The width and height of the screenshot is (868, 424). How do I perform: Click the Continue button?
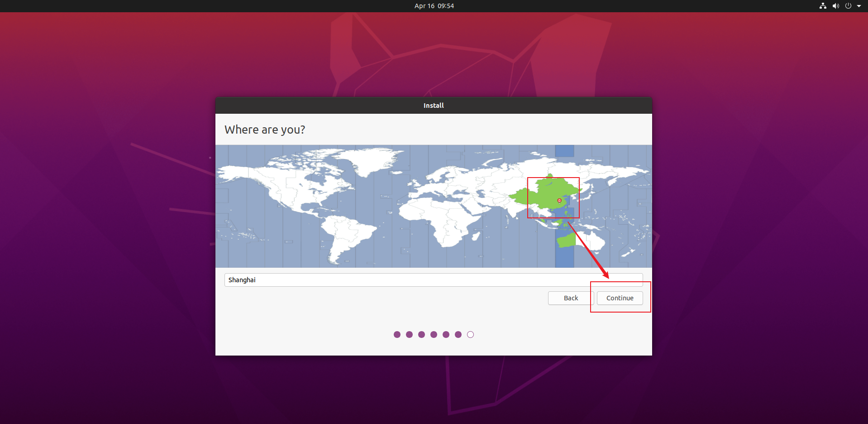point(620,298)
